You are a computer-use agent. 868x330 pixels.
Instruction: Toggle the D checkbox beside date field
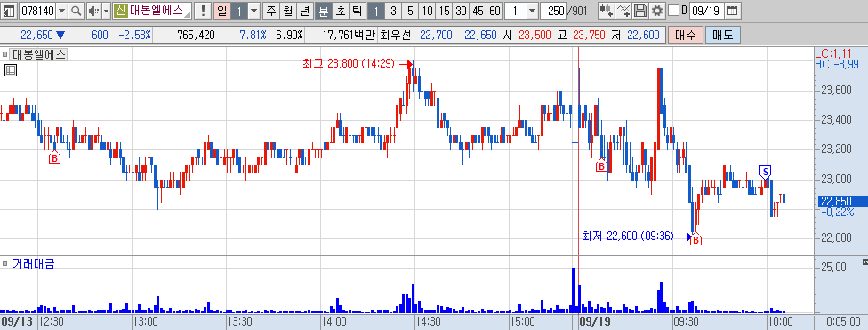click(x=674, y=10)
